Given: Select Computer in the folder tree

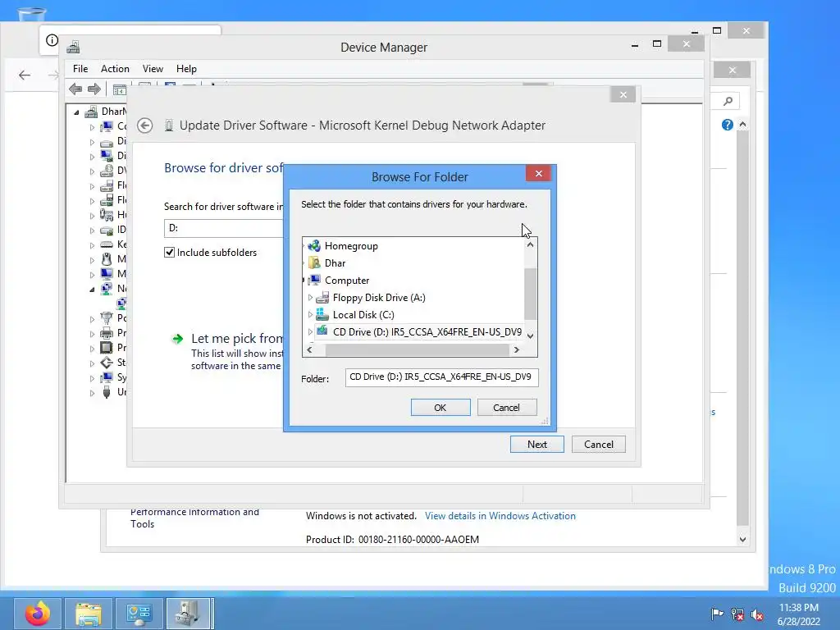Looking at the screenshot, I should (x=347, y=281).
